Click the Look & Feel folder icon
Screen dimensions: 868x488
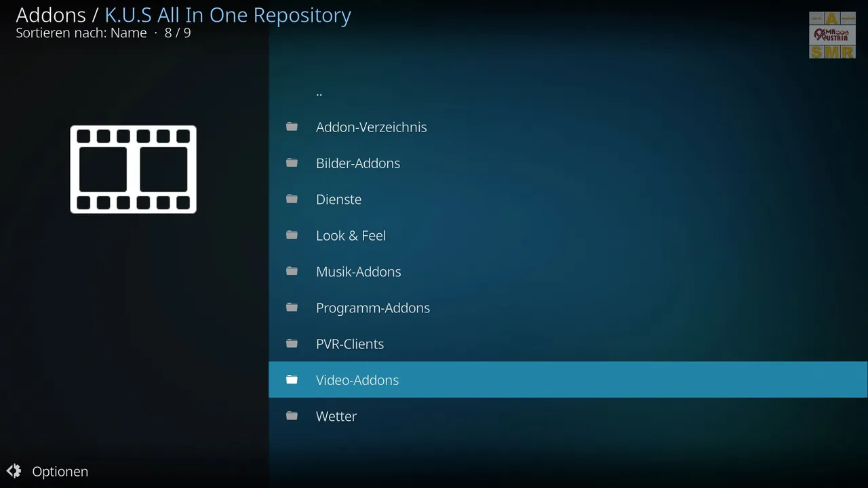[292, 235]
